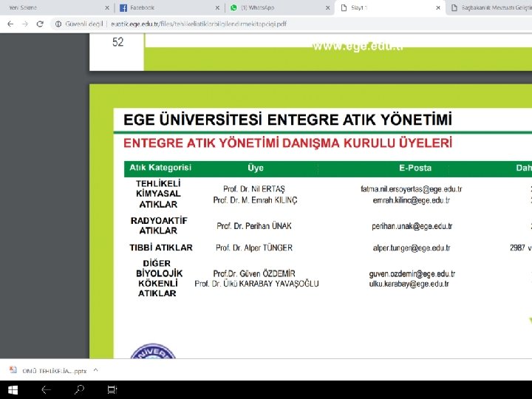Image resolution: width=532 pixels, height=399 pixels.
Task: Go back using browser back arrow
Action: (x=10, y=24)
